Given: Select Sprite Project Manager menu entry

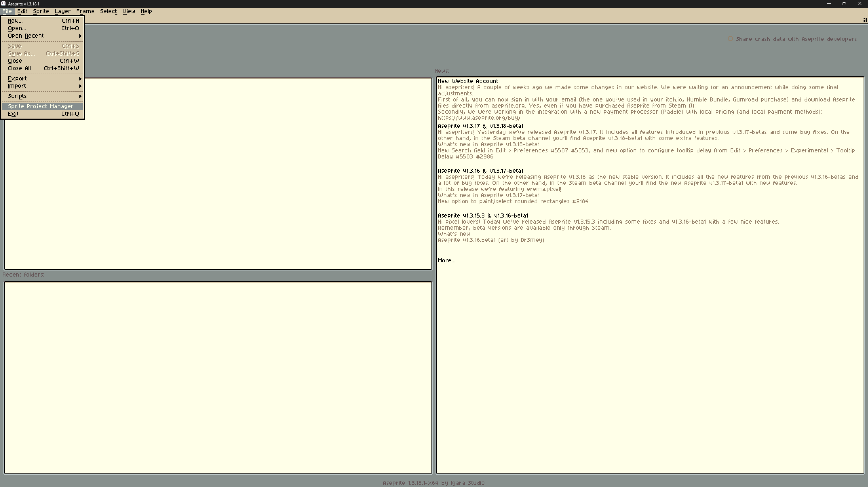Looking at the screenshot, I should 42,106.
